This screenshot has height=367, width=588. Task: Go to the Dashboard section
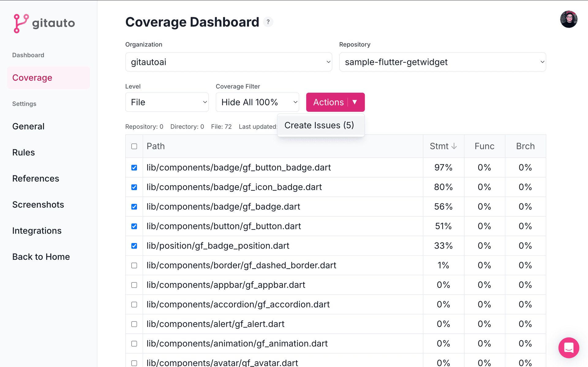tap(28, 55)
